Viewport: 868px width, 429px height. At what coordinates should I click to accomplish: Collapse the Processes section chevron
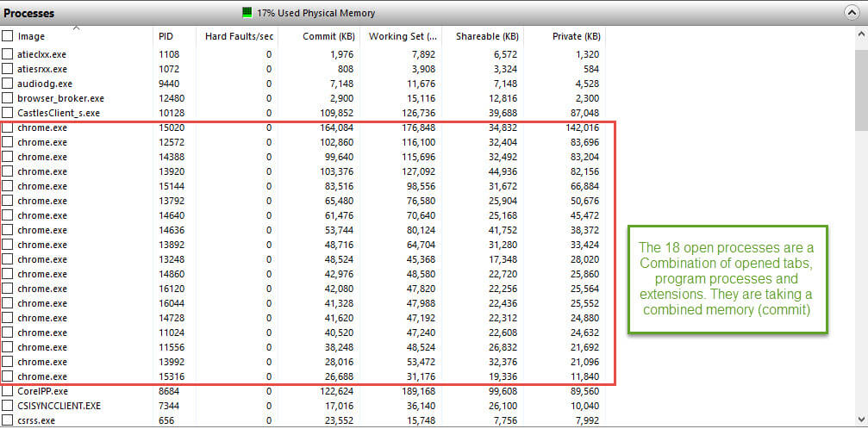(x=851, y=13)
